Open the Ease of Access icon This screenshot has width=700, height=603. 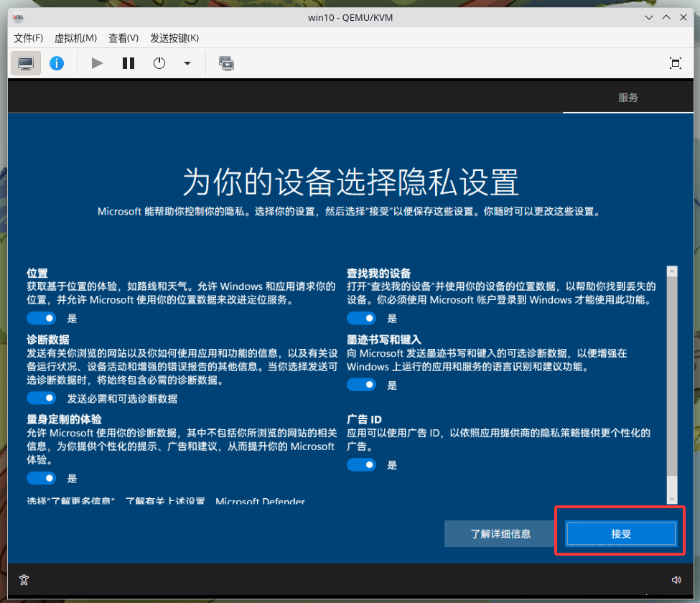coord(24,580)
